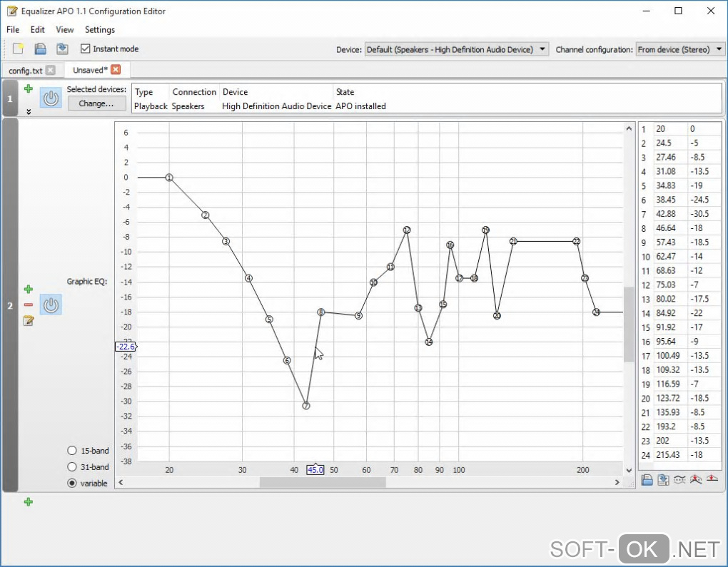Select variable radio button
Image resolution: width=728 pixels, height=567 pixels.
pyautogui.click(x=72, y=483)
